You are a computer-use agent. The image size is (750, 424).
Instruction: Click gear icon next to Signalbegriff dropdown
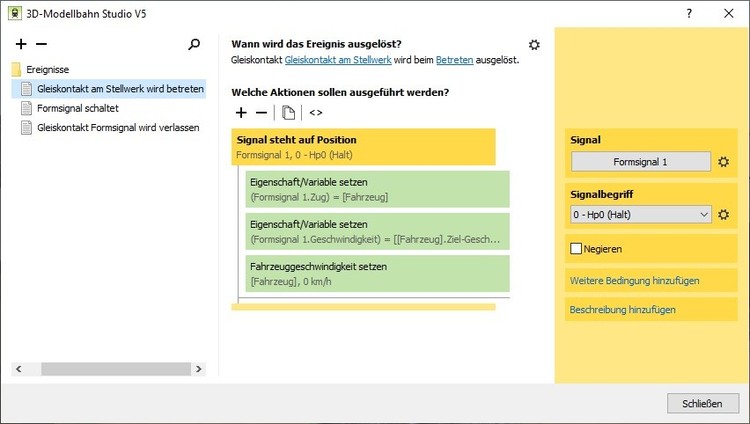coord(724,214)
